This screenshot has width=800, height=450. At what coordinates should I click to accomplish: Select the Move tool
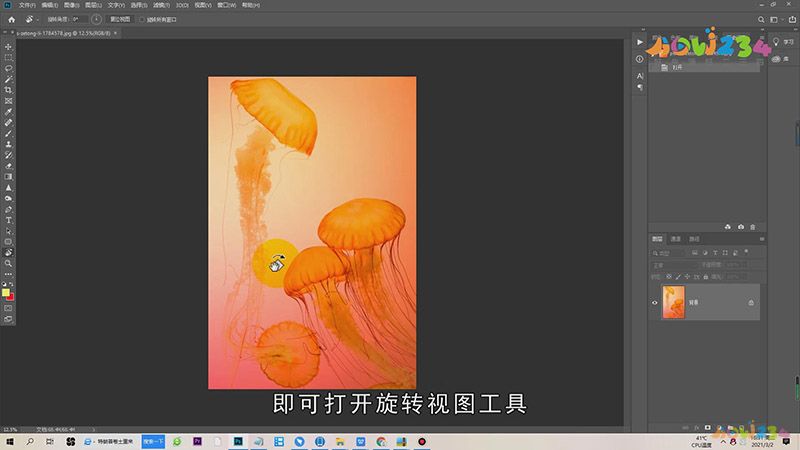tap(8, 47)
